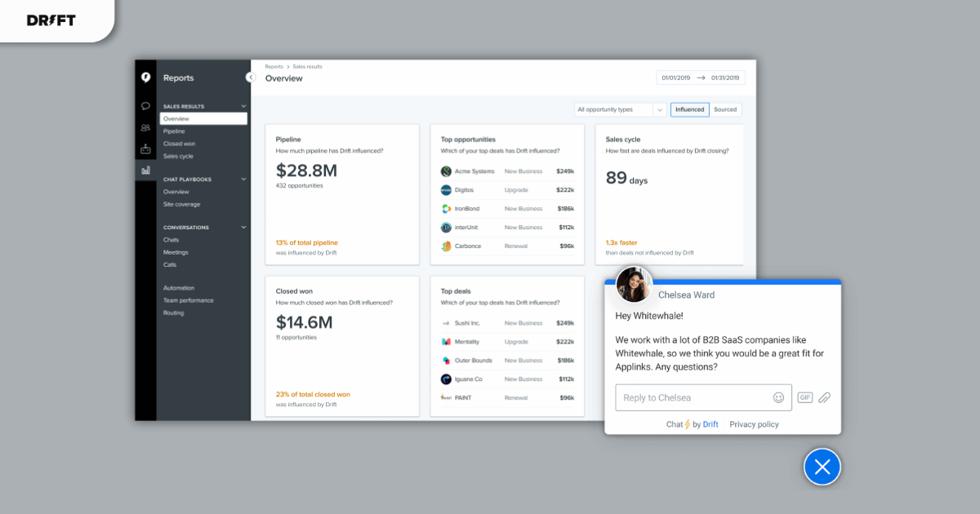
Task: Attach a file with the paperclip icon
Action: click(825, 397)
